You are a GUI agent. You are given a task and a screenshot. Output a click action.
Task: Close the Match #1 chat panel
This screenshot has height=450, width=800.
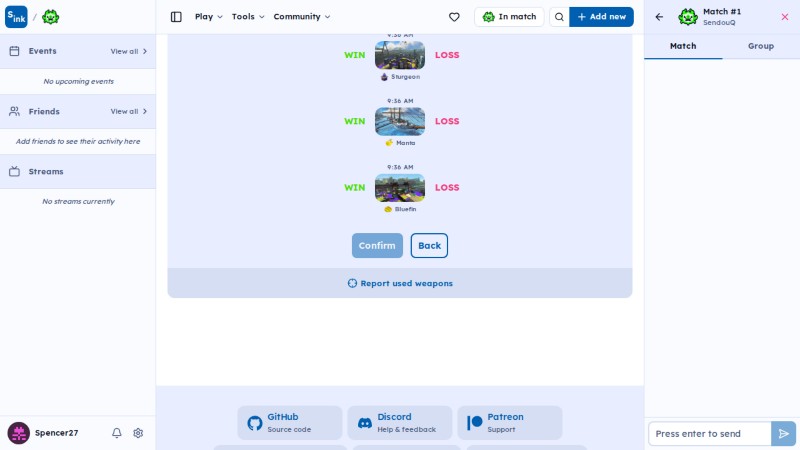[x=785, y=17]
